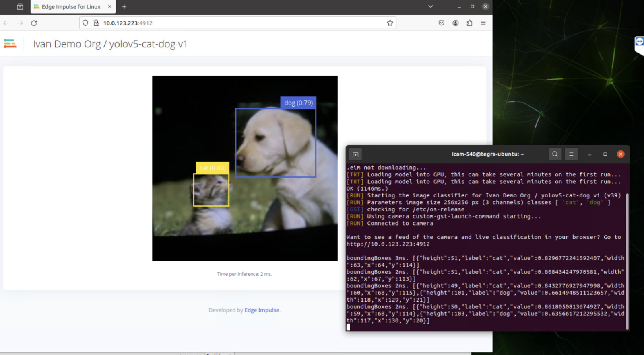
Task: Close the Edge Impulse for Linux tab
Action: (109, 7)
